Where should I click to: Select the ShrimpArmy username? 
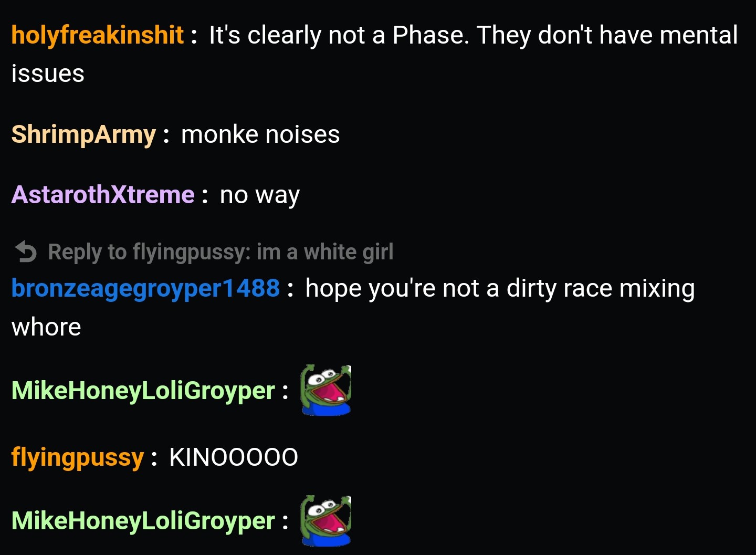(83, 134)
